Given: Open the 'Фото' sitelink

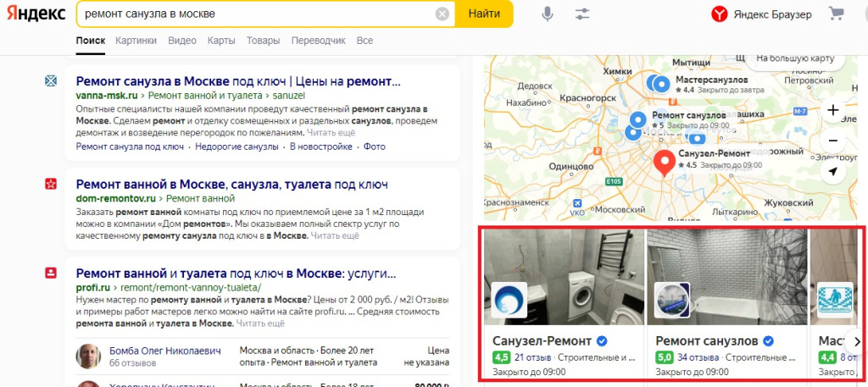Looking at the screenshot, I should (x=374, y=147).
